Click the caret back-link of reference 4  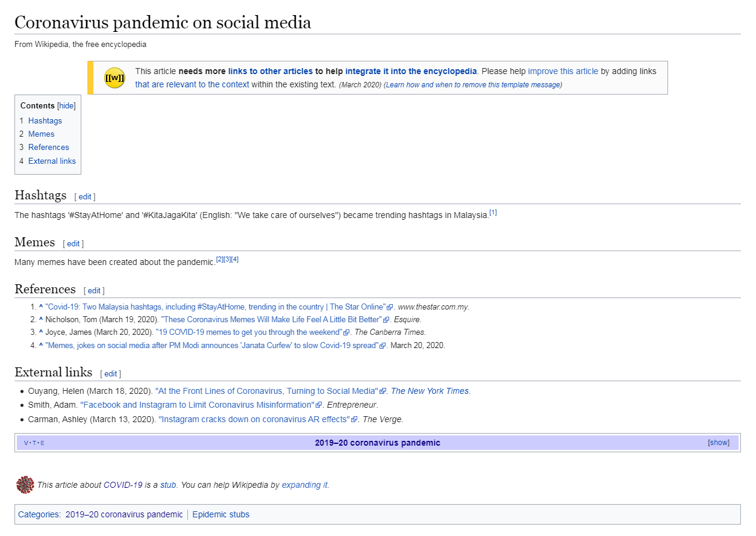point(41,346)
